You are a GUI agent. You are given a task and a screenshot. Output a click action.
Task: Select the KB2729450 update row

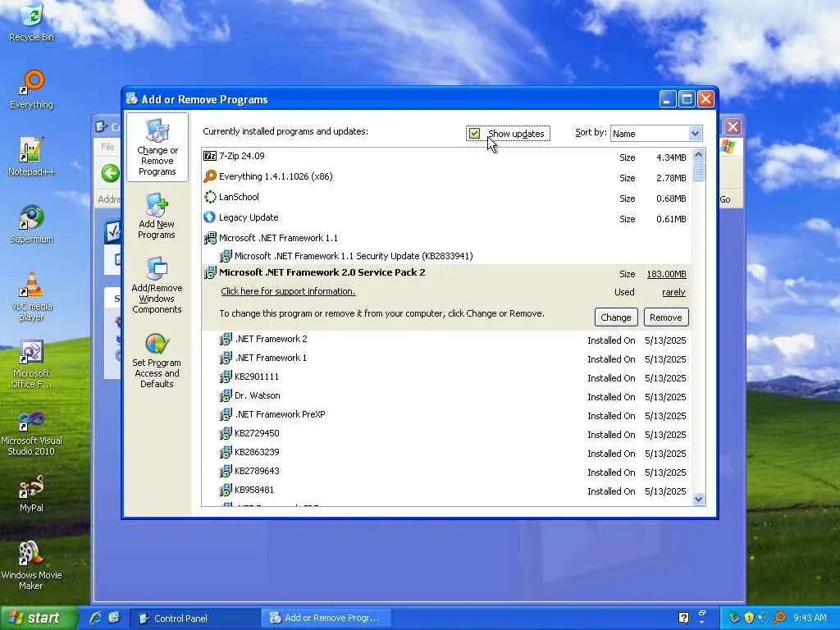coord(446,434)
